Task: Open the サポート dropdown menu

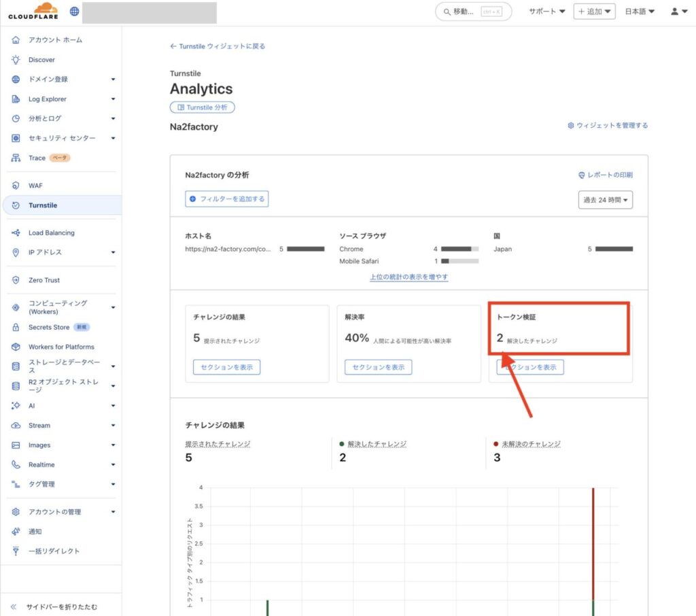Action: (547, 12)
